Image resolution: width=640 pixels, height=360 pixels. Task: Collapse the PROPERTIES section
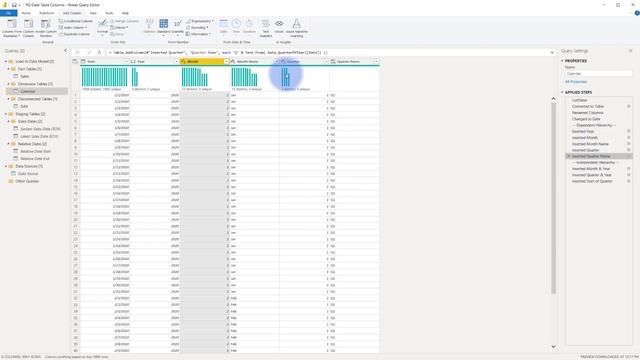(562, 61)
